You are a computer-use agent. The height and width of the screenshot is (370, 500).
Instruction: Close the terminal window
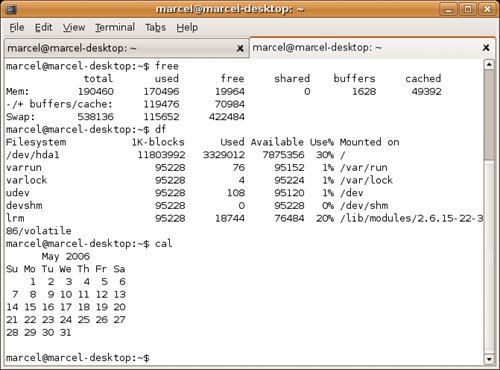click(487, 9)
